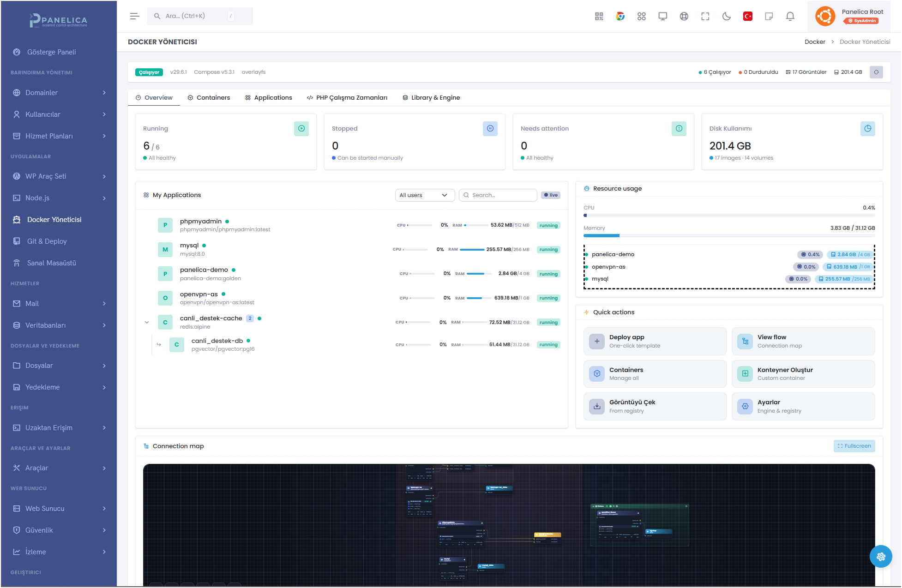Expand the Mail sidebar menu
Viewport: 902px width, 588px height.
[x=59, y=304]
